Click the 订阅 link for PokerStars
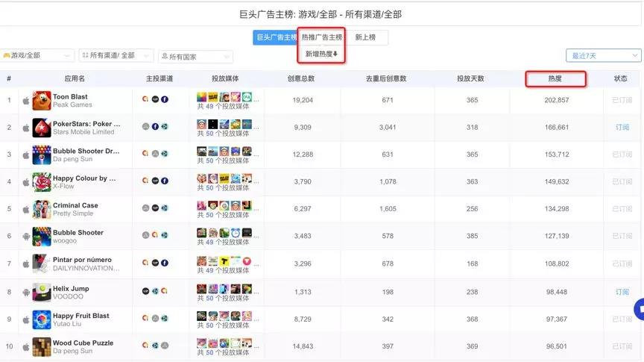The height and width of the screenshot is (362, 644). 622,128
